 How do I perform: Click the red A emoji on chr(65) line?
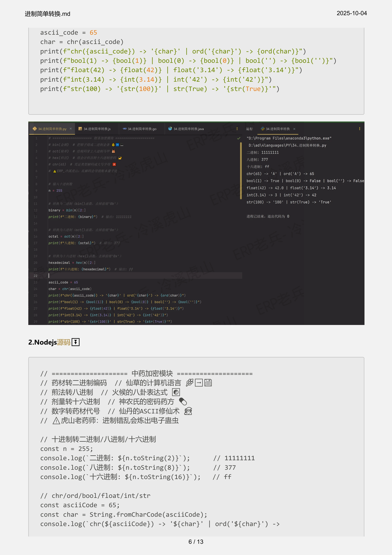tap(114, 164)
